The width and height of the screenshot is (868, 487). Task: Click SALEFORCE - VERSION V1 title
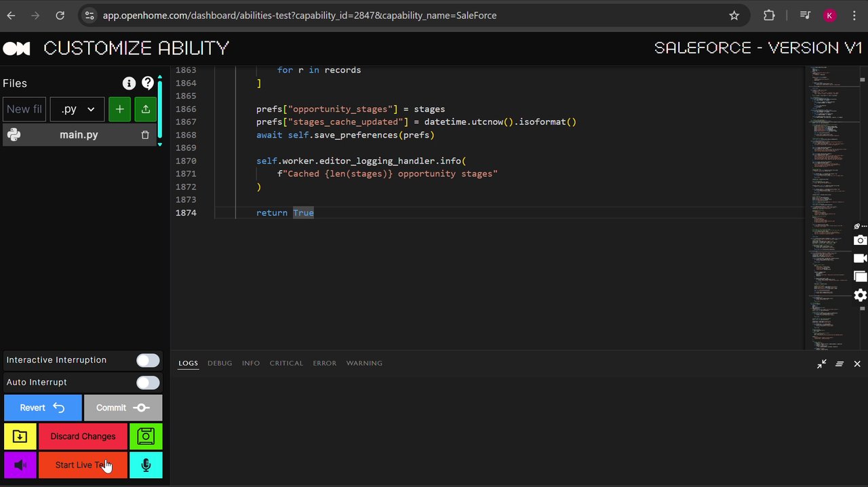point(758,48)
